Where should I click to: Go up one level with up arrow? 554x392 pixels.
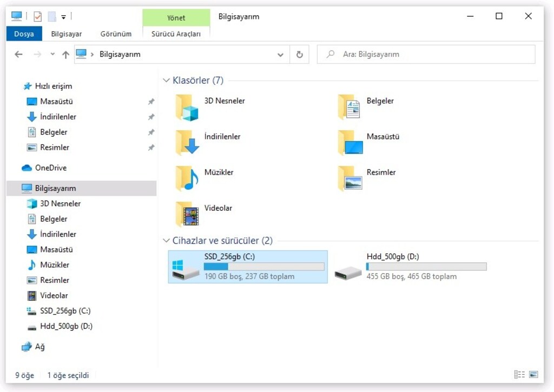[x=65, y=55]
